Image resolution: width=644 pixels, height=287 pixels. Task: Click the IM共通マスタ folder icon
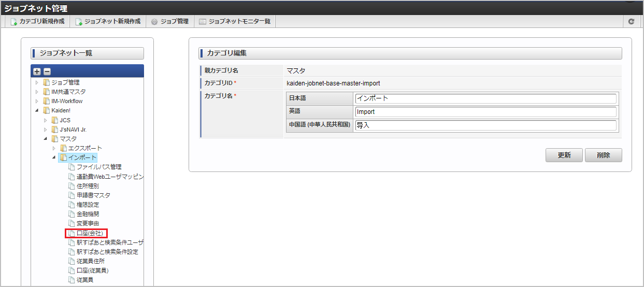(x=47, y=92)
